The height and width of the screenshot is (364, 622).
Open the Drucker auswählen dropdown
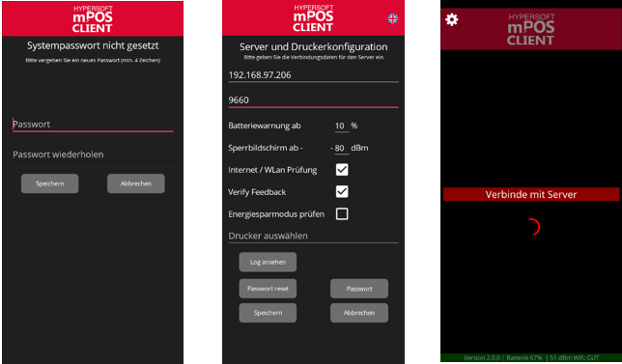click(313, 236)
